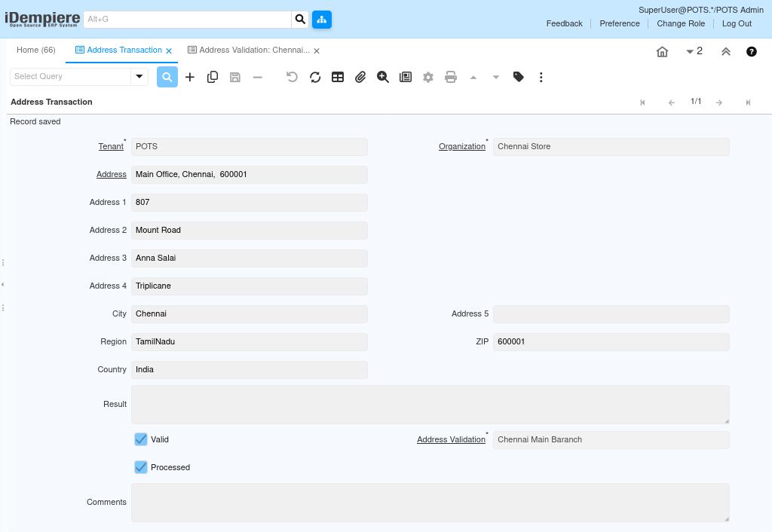Open the more options vertical dots
This screenshot has width=772, height=532.
pos(541,77)
